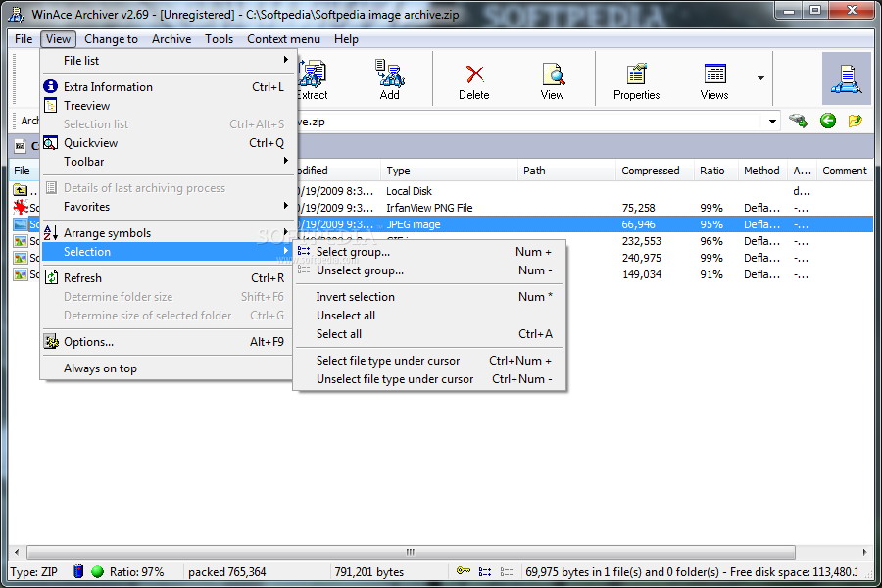The height and width of the screenshot is (588, 882).
Task: Choose Select all
Action: click(x=430, y=333)
